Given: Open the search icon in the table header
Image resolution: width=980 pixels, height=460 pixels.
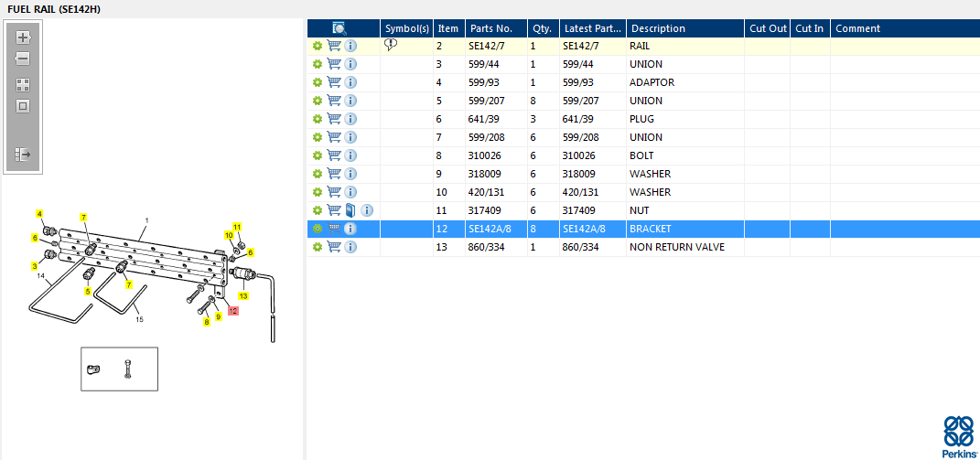Looking at the screenshot, I should tap(339, 28).
